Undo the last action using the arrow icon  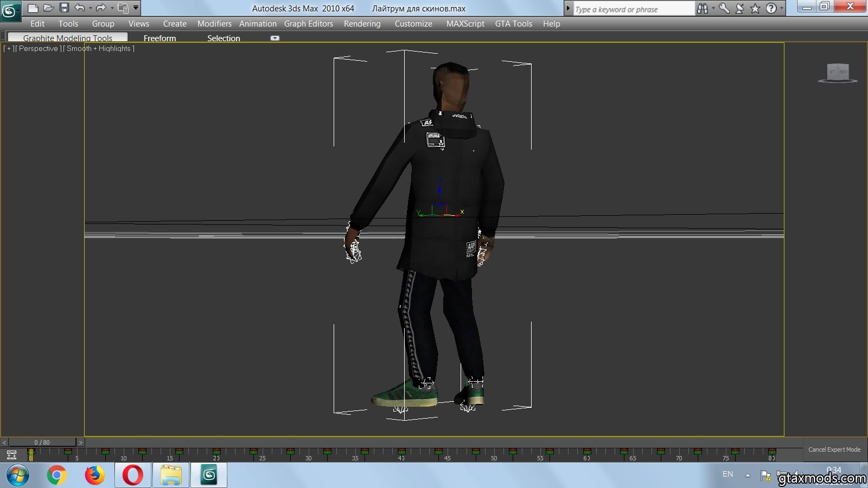point(80,8)
